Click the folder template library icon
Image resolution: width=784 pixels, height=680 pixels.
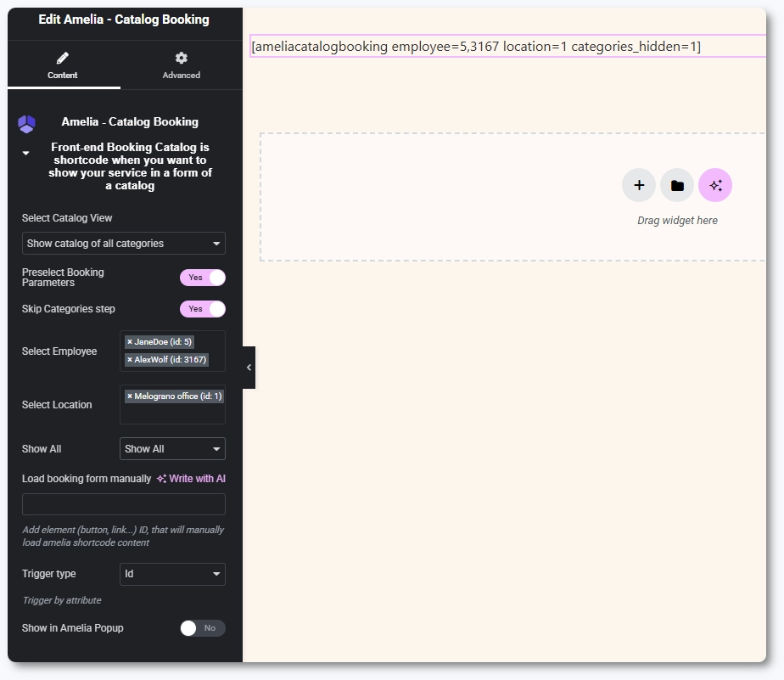click(677, 185)
